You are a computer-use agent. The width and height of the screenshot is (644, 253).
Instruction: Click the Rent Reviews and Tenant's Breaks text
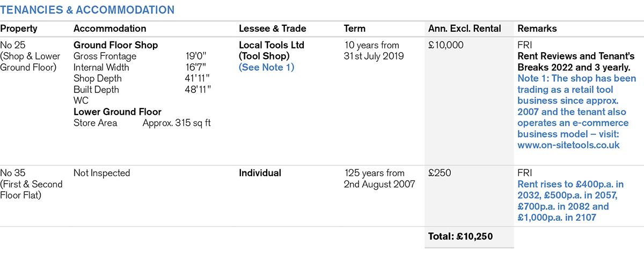coord(576,62)
